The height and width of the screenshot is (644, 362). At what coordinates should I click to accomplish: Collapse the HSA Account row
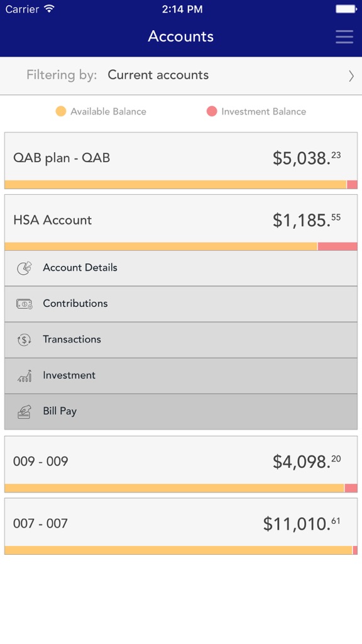point(181,222)
